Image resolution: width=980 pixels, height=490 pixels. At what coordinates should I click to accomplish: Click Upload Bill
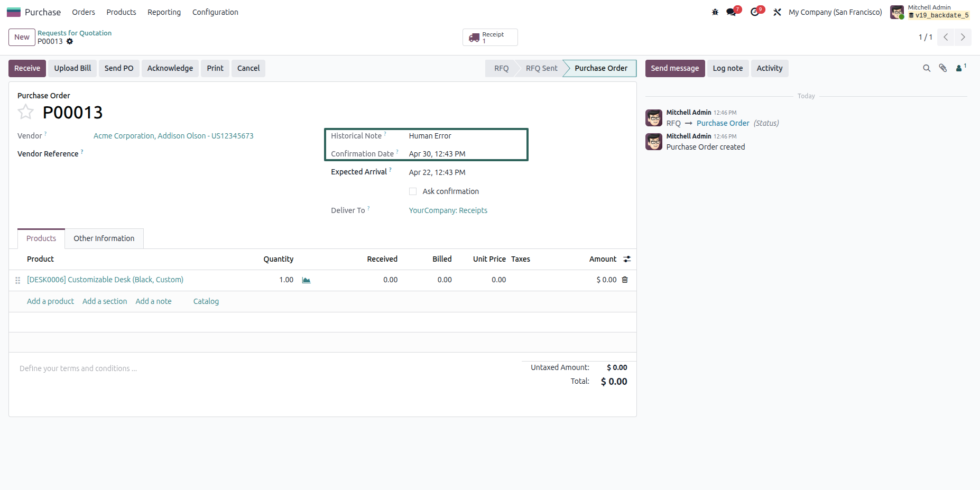[72, 68]
